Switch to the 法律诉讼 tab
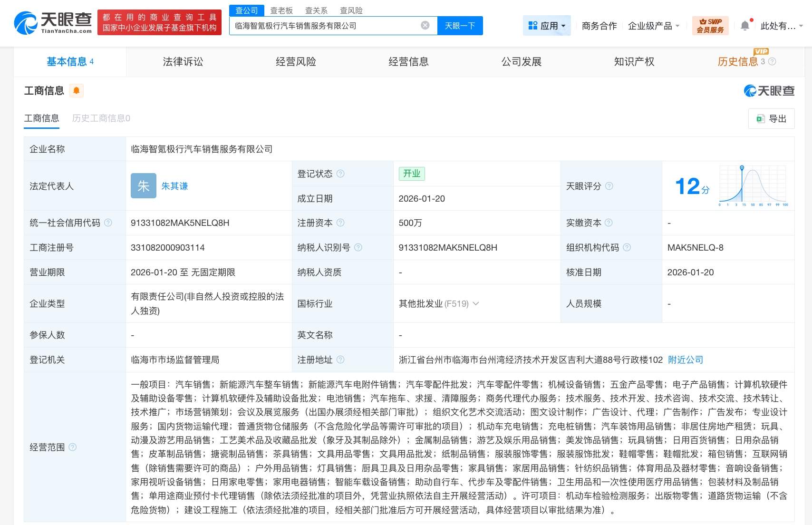The image size is (812, 525). [x=183, y=61]
